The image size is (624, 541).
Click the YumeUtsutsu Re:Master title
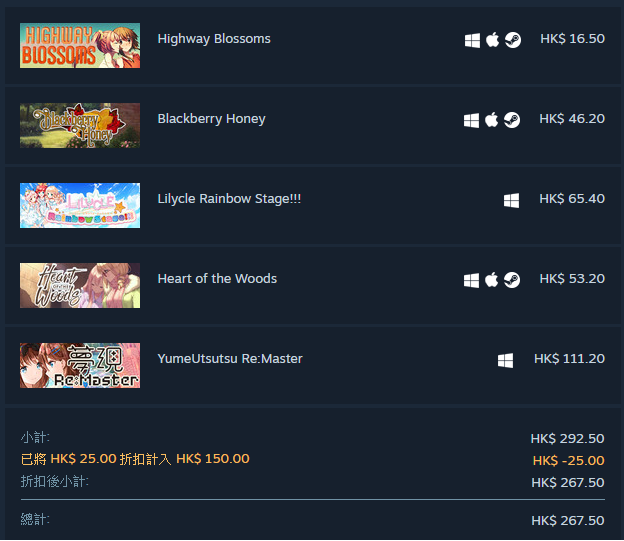point(230,359)
